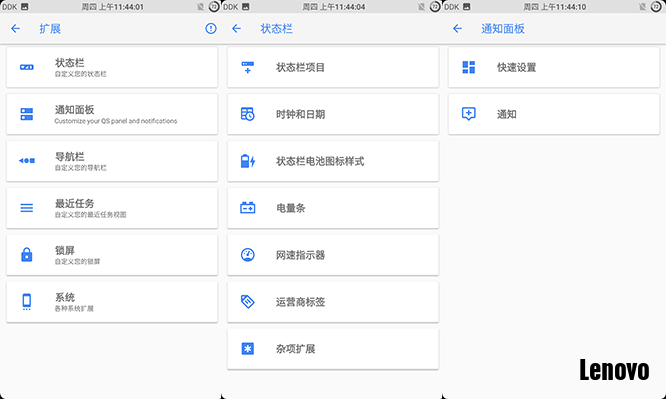Image resolution: width=666 pixels, height=399 pixels.
Task: Tap the 各种系统扩展 subtitle
Action: 74,308
